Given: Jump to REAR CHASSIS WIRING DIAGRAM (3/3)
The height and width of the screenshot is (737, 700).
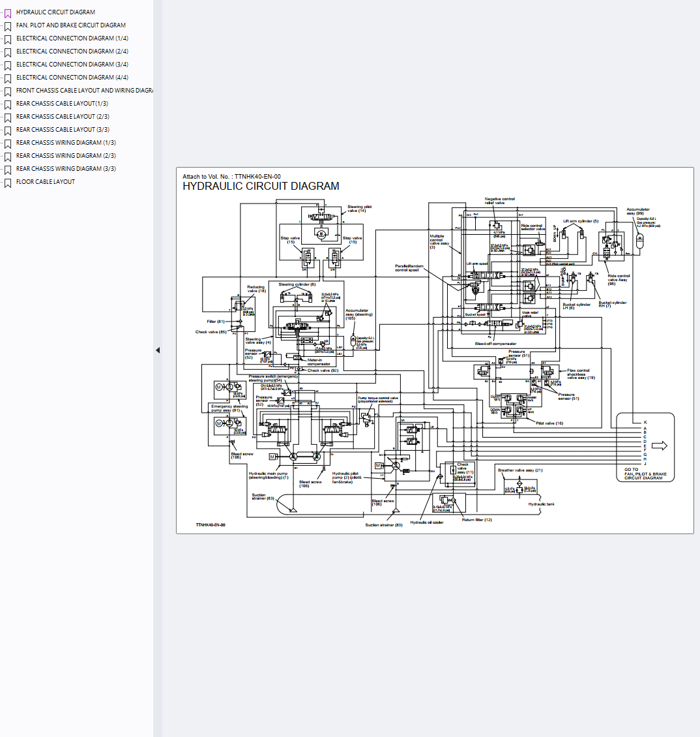Looking at the screenshot, I should (x=66, y=169).
